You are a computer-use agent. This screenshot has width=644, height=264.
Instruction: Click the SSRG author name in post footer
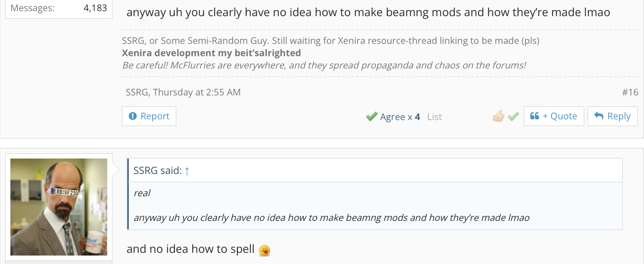[x=136, y=92]
